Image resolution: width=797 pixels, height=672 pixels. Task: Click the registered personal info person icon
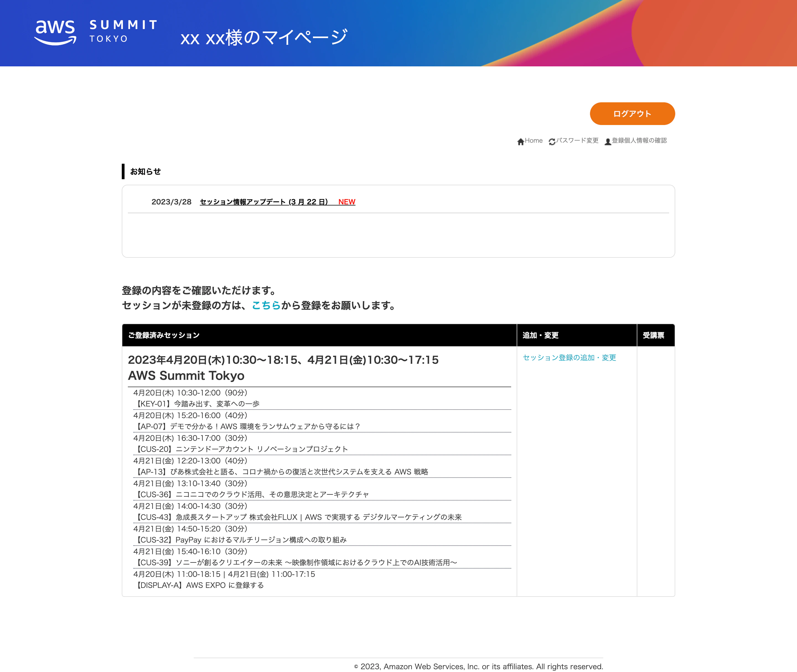pos(608,142)
